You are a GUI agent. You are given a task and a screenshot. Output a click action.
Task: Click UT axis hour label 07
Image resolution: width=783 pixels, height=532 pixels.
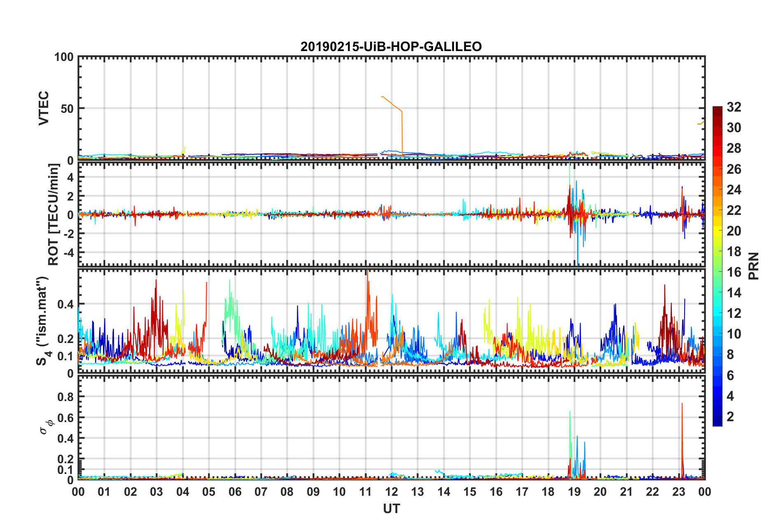point(261,492)
